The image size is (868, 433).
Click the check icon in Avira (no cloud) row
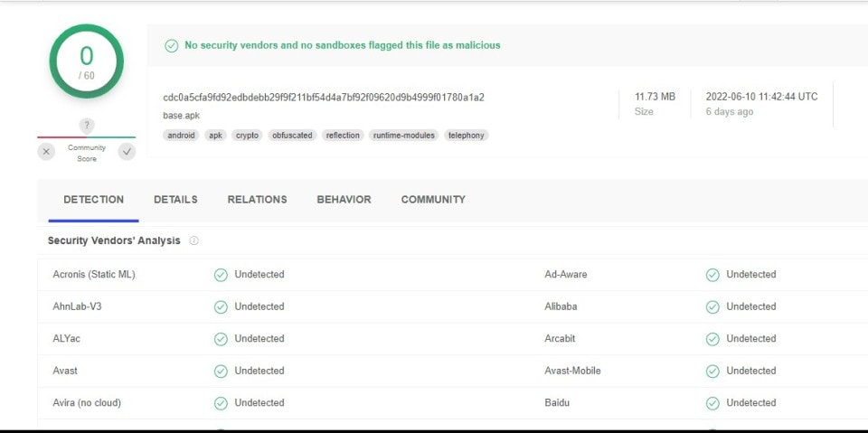pos(221,403)
